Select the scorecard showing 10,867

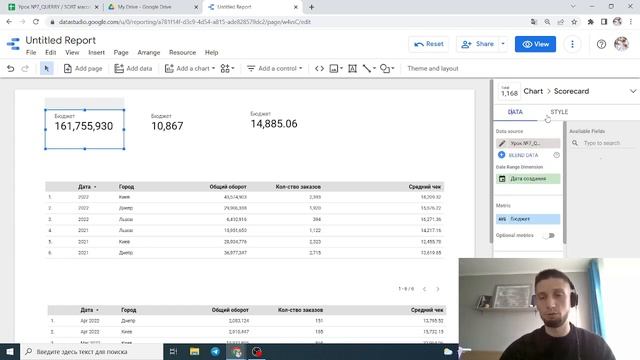(x=167, y=123)
